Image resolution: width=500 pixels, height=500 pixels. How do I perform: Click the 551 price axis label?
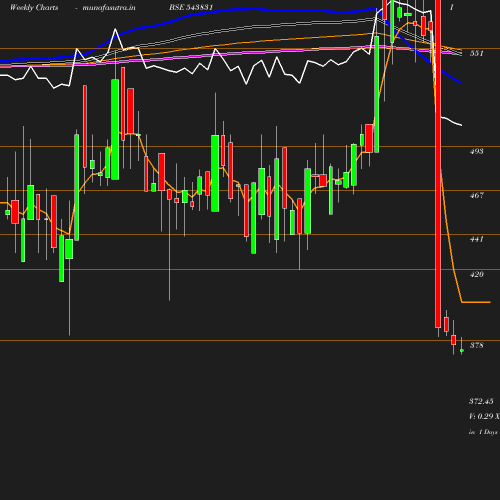[x=476, y=53]
